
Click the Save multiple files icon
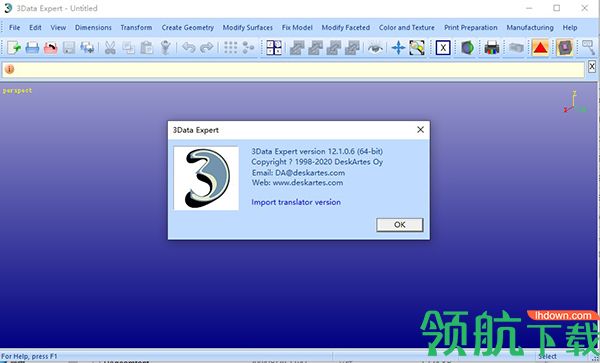point(87,48)
